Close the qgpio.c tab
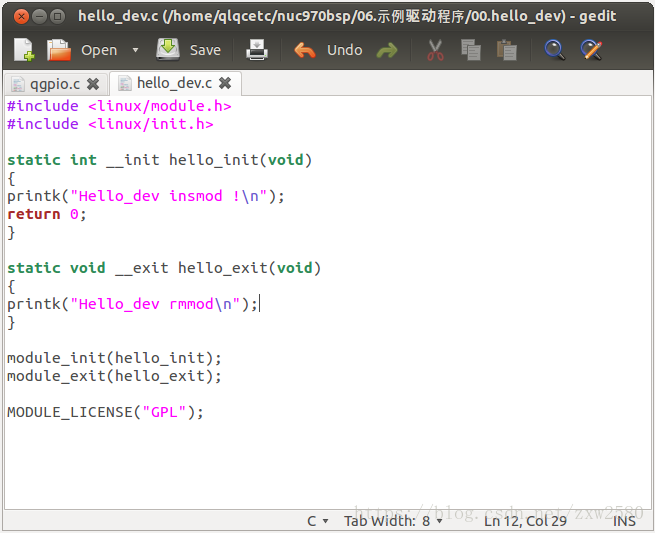 pos(93,84)
